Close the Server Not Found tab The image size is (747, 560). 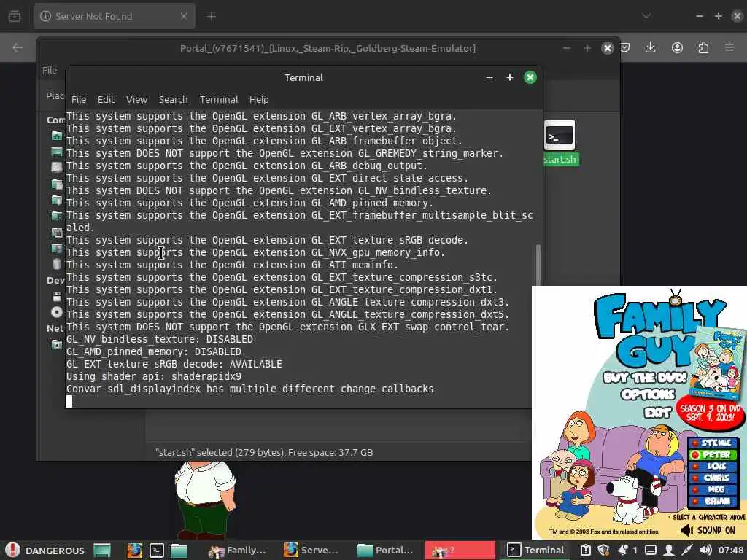pyautogui.click(x=184, y=16)
